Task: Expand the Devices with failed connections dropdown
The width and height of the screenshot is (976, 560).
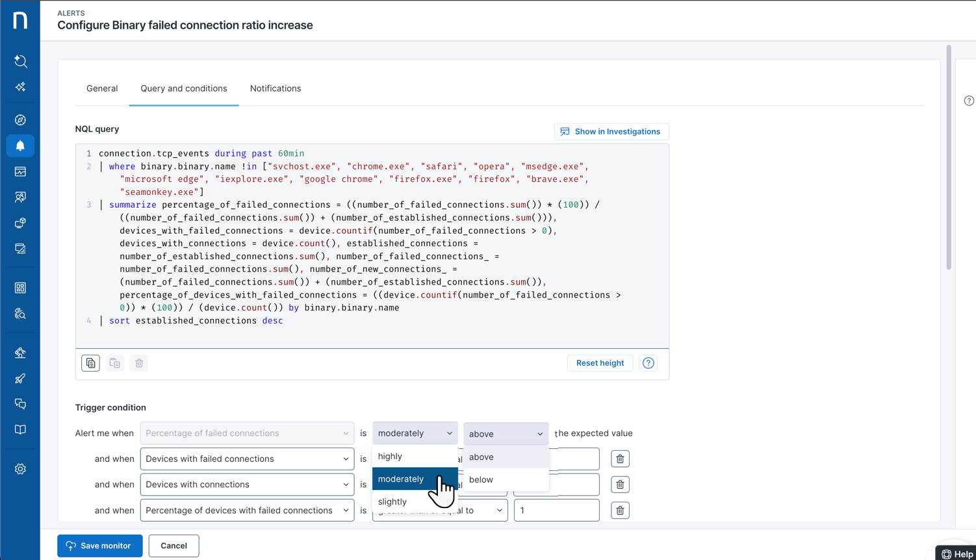Action: click(247, 459)
